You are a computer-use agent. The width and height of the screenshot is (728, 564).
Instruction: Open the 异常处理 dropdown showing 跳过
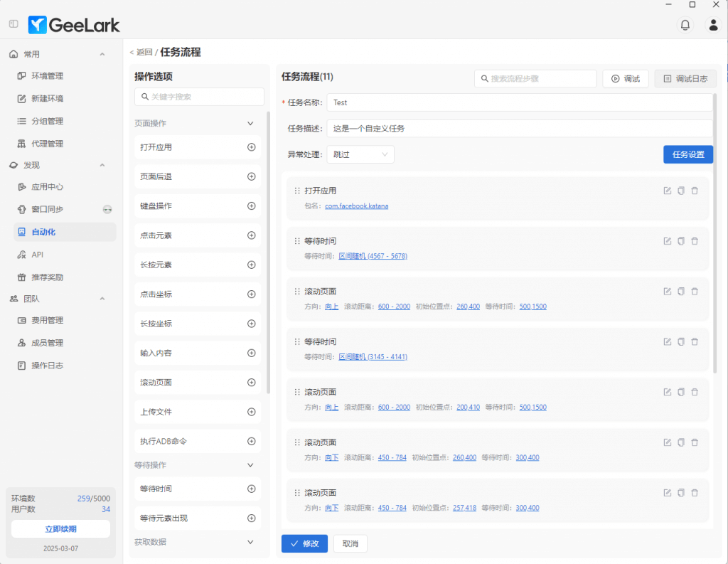(360, 154)
